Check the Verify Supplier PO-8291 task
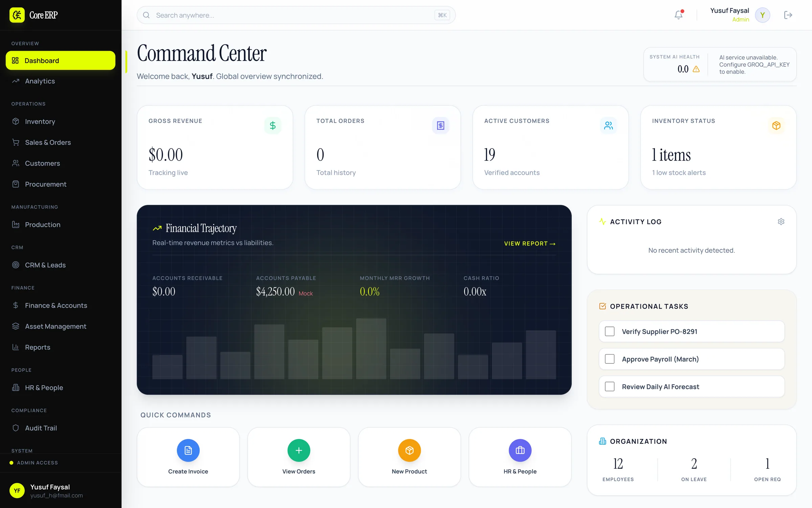Image resolution: width=812 pixels, height=508 pixels. pyautogui.click(x=610, y=331)
